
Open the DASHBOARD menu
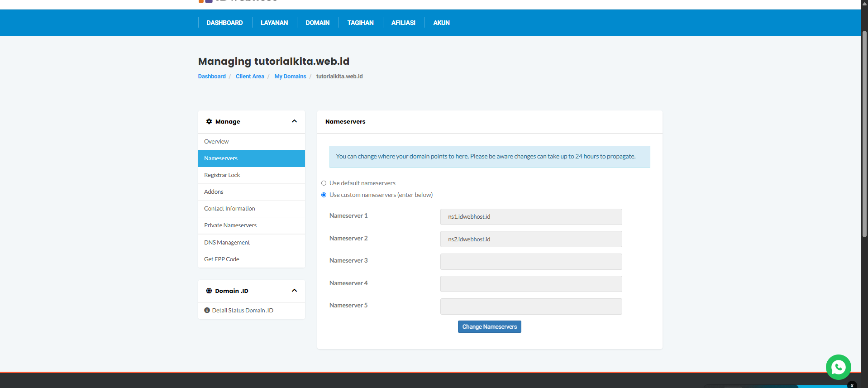224,23
